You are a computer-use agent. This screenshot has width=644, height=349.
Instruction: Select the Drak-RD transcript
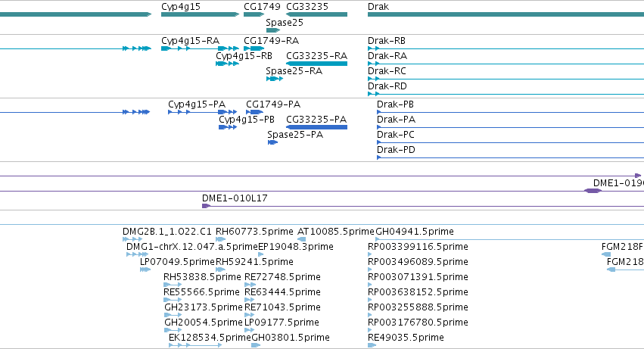(387, 86)
